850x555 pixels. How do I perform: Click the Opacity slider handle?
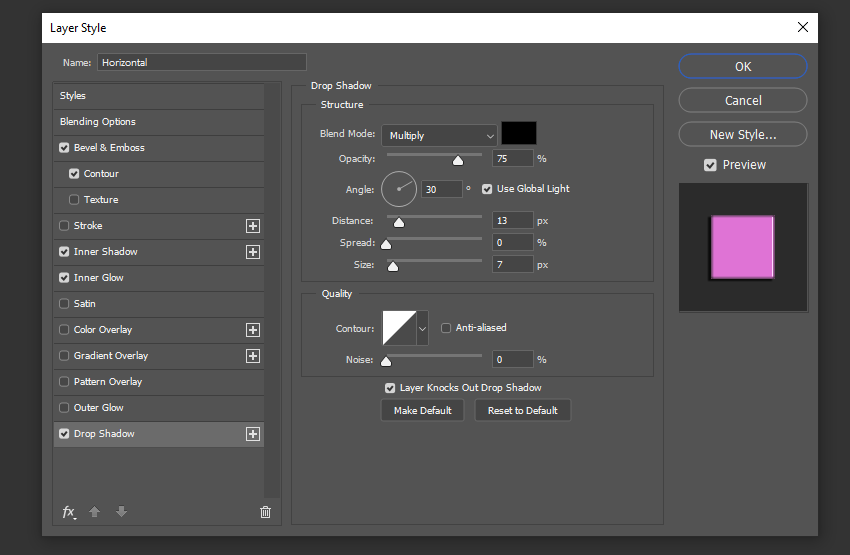click(458, 160)
